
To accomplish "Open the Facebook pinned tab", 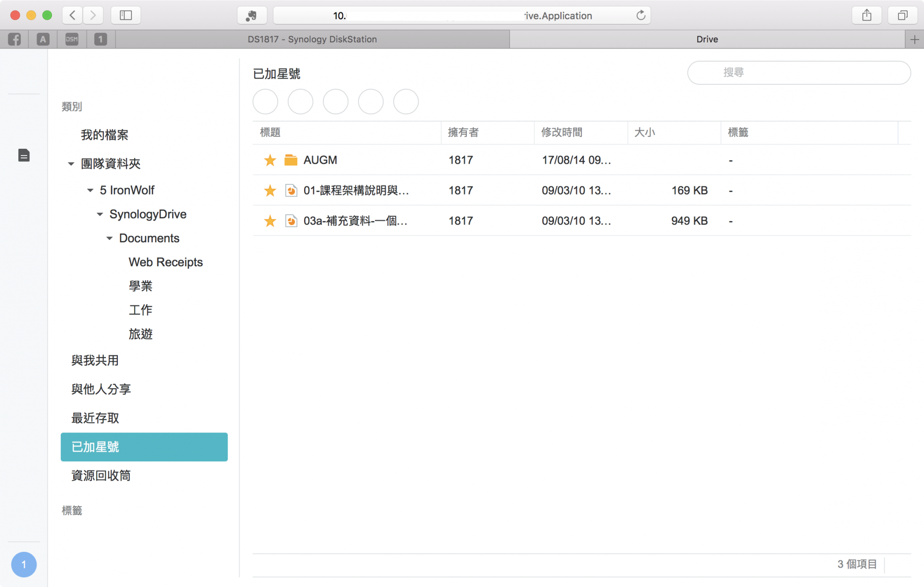I will click(x=14, y=39).
